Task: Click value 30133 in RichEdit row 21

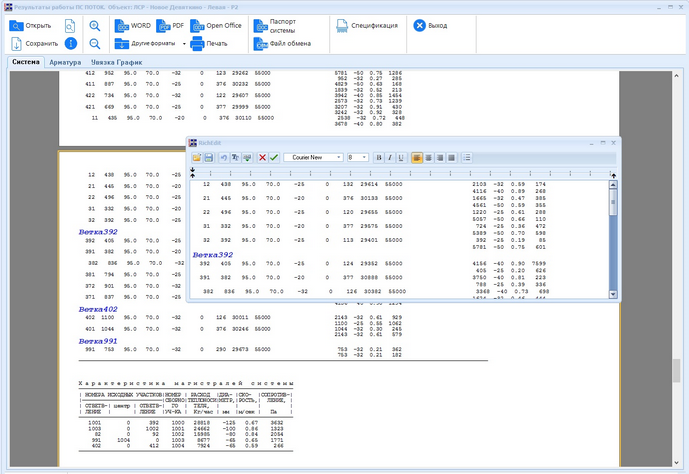Action: click(369, 199)
